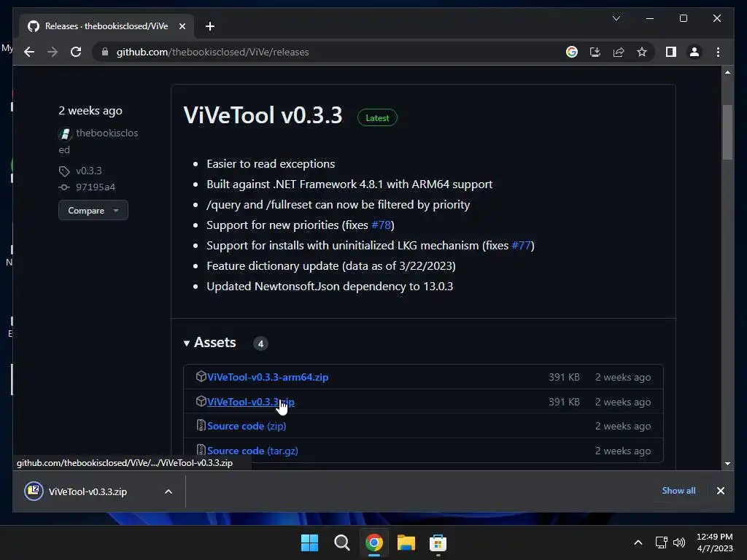Screen dimensions: 747x560
Task: Click '2 weeks ago' in Source code (tar.gz) row
Action: [623, 451]
